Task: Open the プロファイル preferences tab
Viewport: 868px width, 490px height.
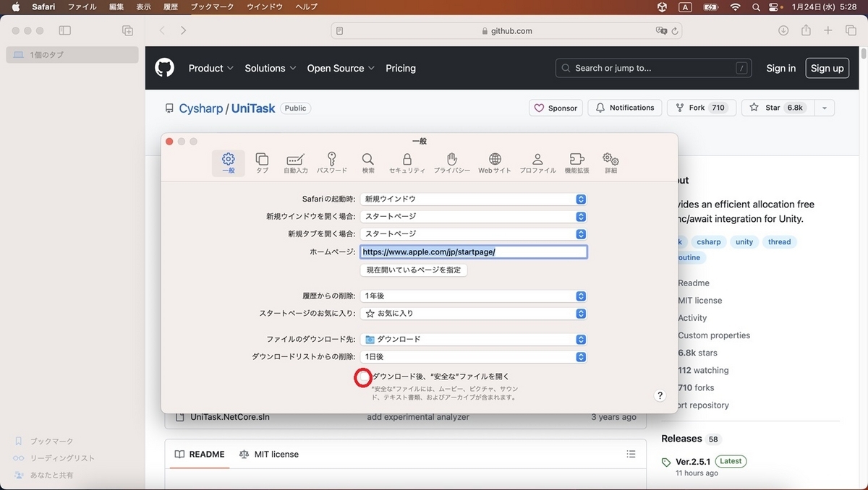Action: pyautogui.click(x=537, y=163)
